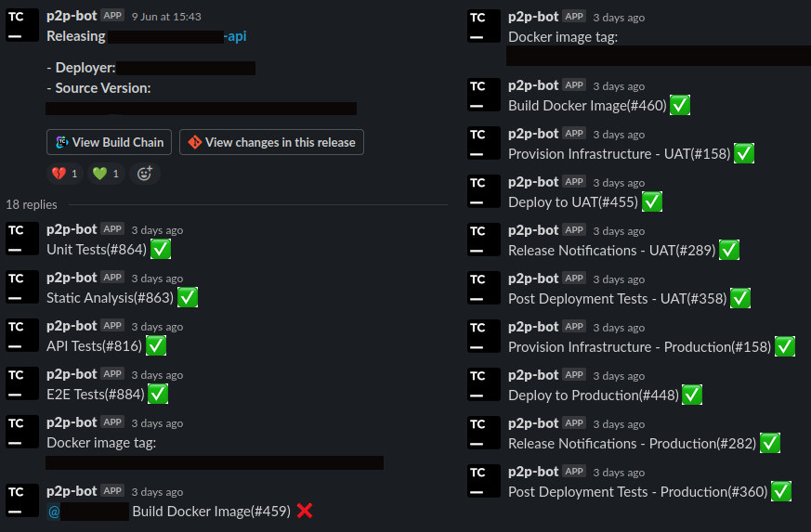Click the red cross on Build Docker Image(#459)
This screenshot has height=532, width=811.
(x=305, y=511)
